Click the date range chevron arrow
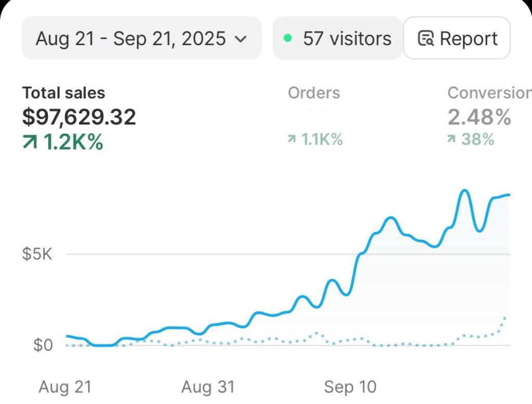The width and height of the screenshot is (532, 404). pos(240,39)
